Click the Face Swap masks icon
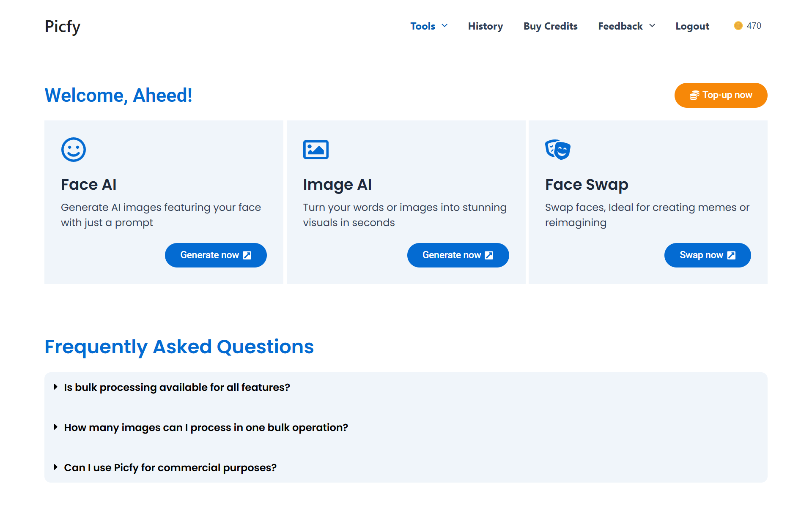This screenshot has width=812, height=524. [x=557, y=150]
